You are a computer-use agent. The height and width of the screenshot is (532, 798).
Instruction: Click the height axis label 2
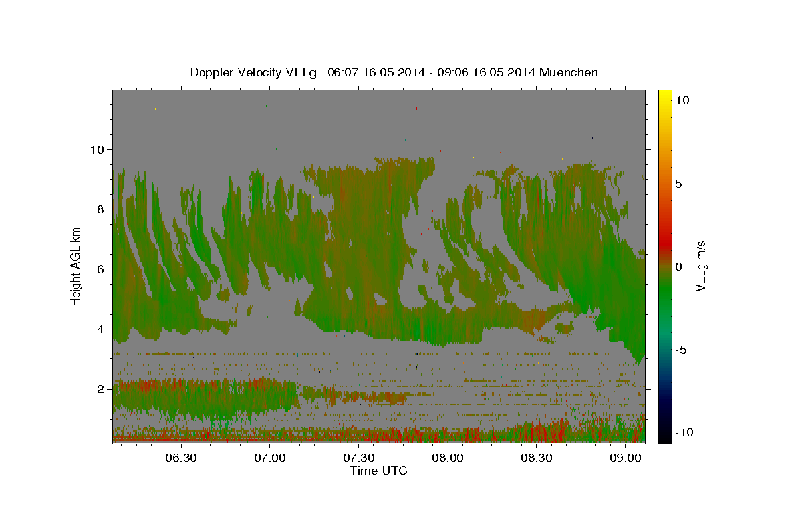pos(101,388)
